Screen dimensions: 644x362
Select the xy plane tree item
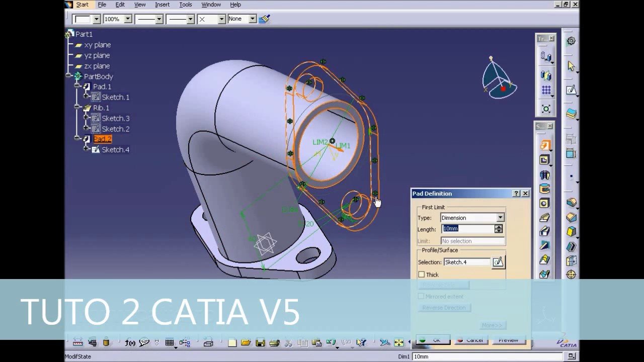(97, 45)
